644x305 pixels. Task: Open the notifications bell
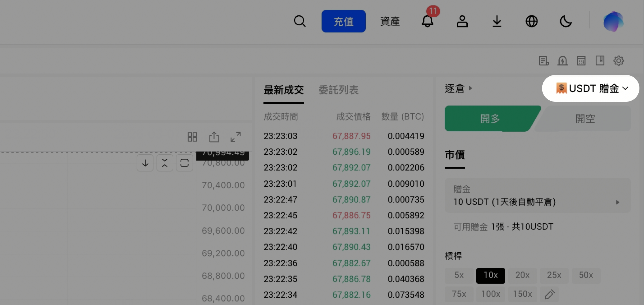pos(427,21)
